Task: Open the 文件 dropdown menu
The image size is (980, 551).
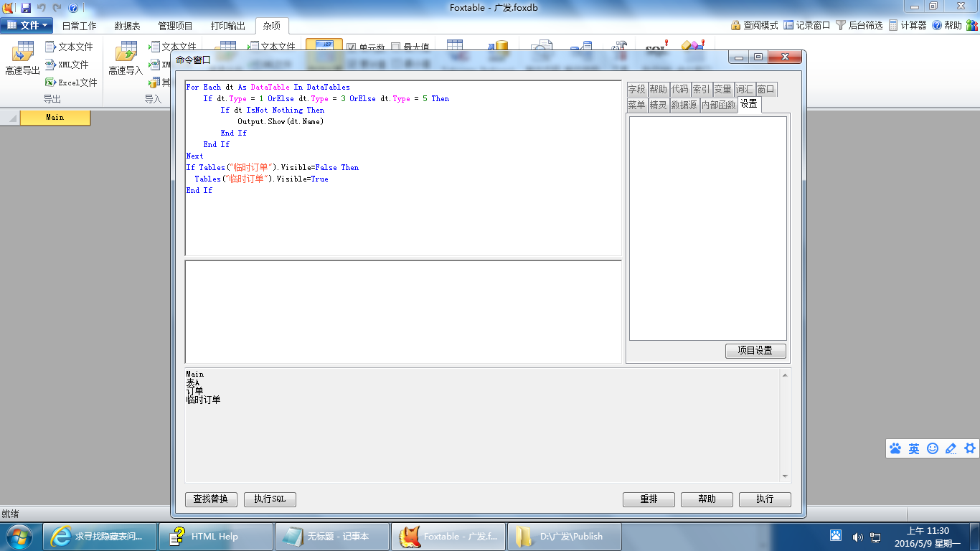Action: (27, 25)
